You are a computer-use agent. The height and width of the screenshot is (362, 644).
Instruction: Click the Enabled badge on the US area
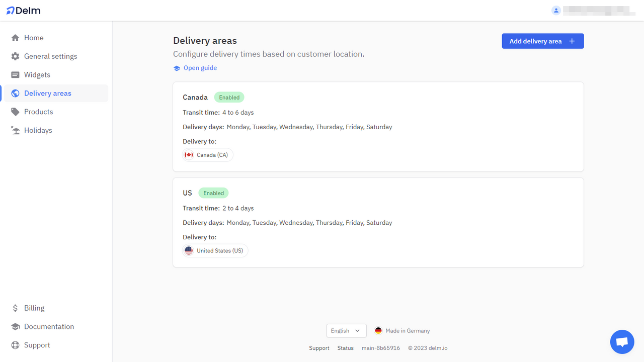213,193
